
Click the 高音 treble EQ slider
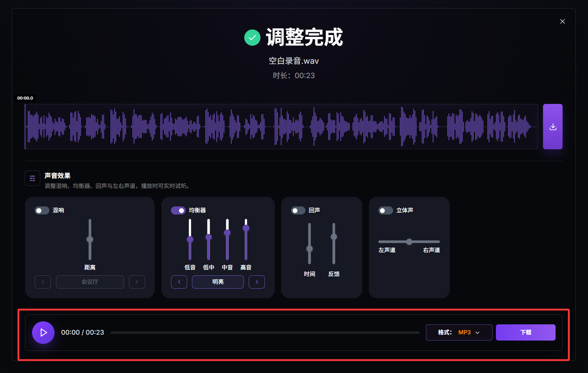click(246, 240)
